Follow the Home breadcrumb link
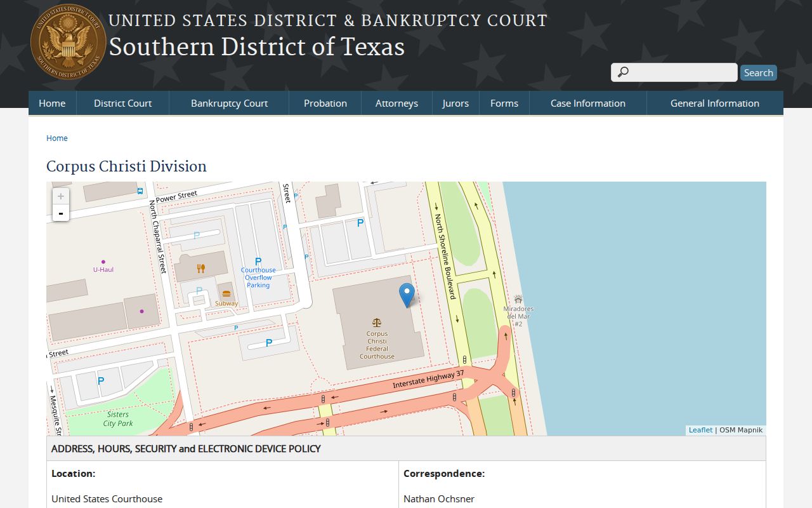 (x=57, y=138)
